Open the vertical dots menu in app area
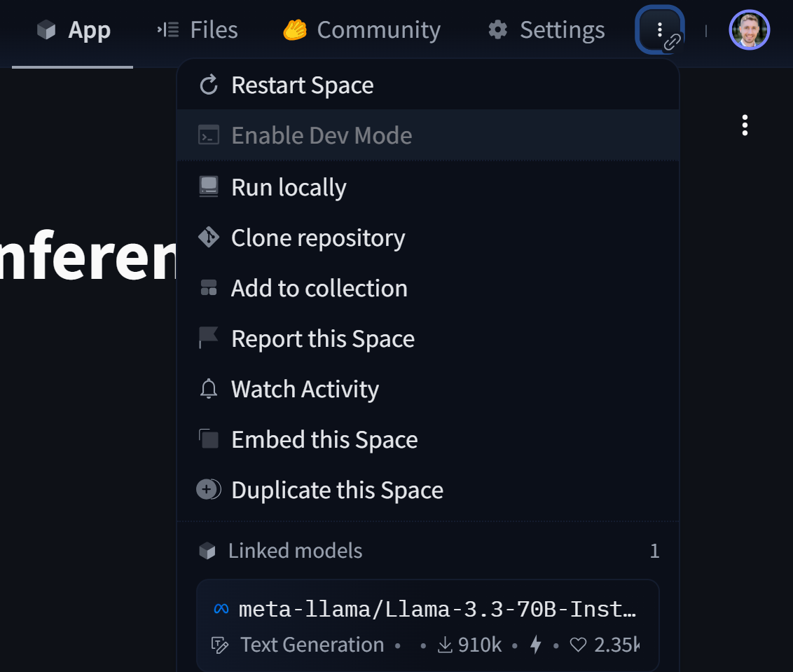This screenshot has width=793, height=672. point(745,125)
